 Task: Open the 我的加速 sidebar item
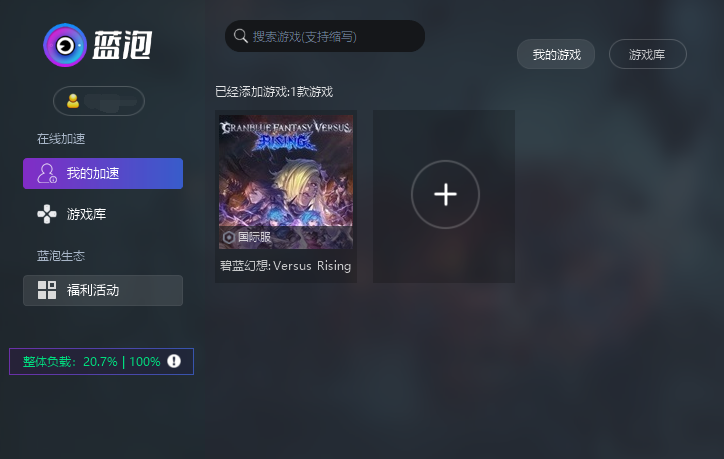(103, 173)
